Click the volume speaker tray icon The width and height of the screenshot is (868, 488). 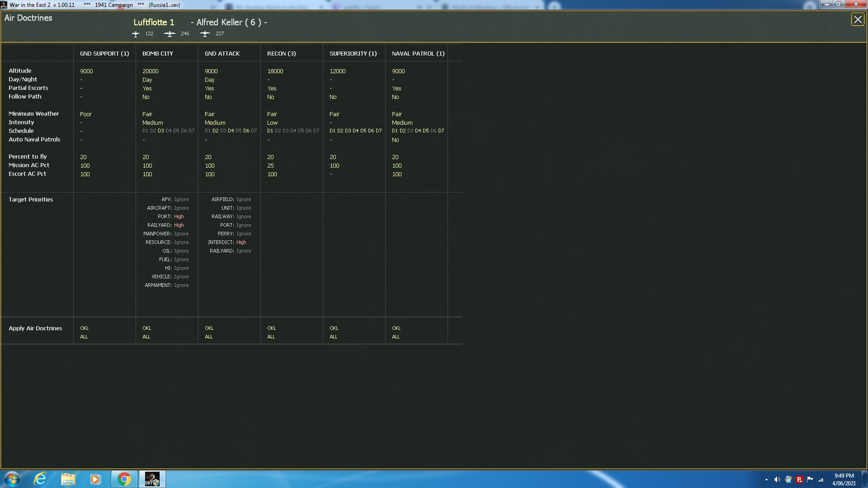tap(777, 479)
